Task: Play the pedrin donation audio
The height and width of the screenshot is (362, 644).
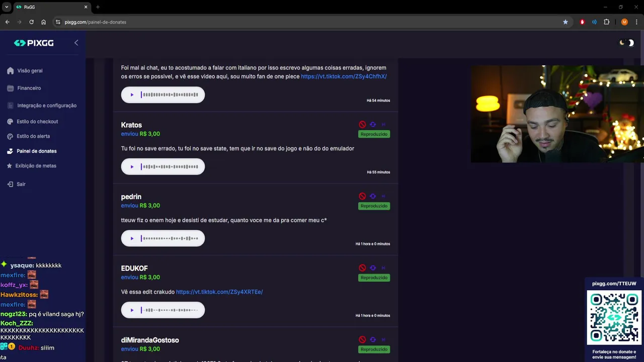Action: [x=132, y=238]
